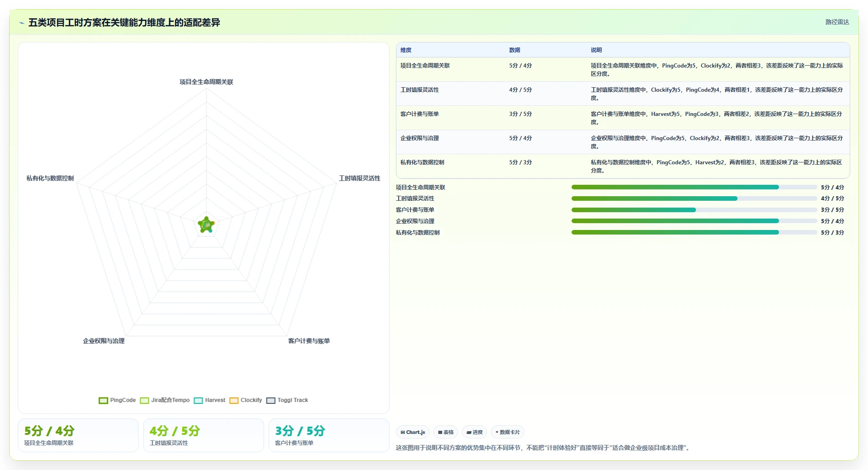Click the 维度 column header
Screen dimensions: 868x470
(406, 50)
